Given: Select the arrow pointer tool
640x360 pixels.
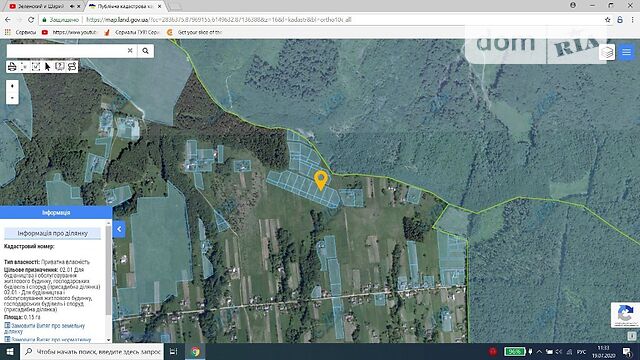Looking at the screenshot, I should coord(48,67).
